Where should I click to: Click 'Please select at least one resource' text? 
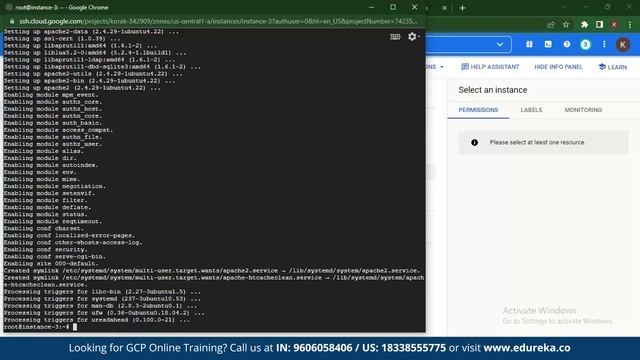click(x=537, y=142)
